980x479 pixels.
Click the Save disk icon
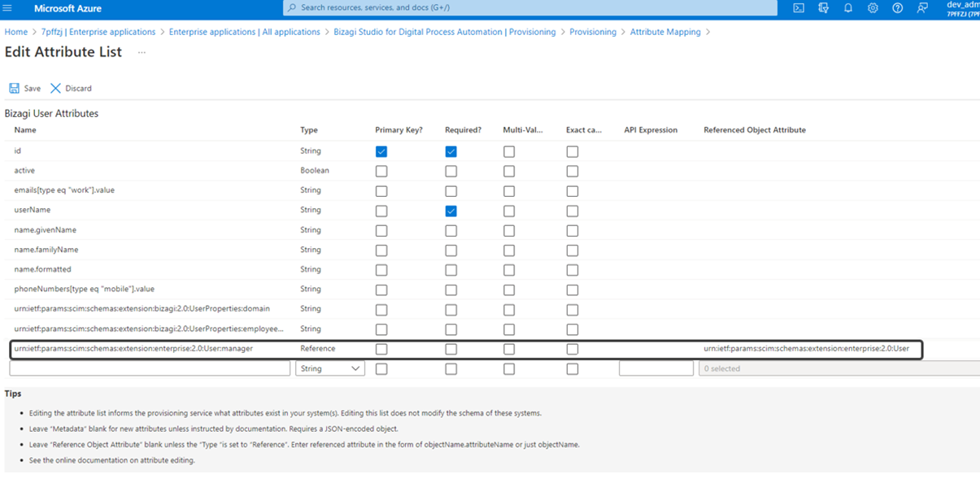pyautogui.click(x=14, y=88)
